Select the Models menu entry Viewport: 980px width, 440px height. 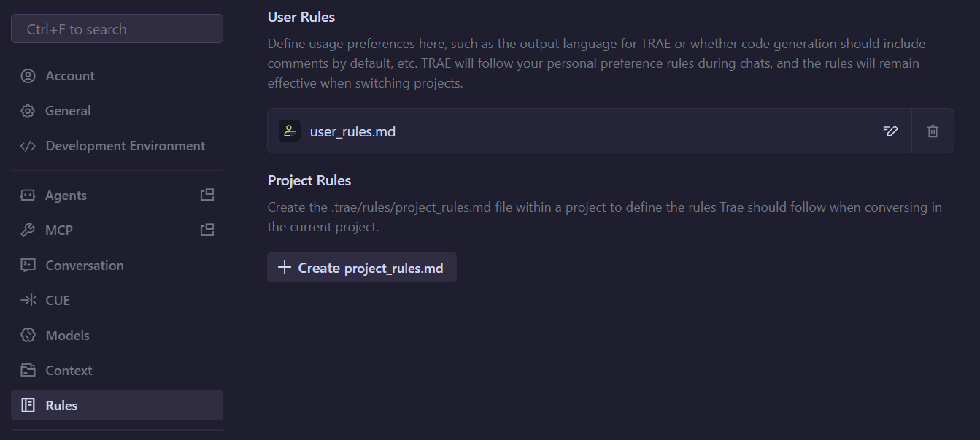(67, 335)
